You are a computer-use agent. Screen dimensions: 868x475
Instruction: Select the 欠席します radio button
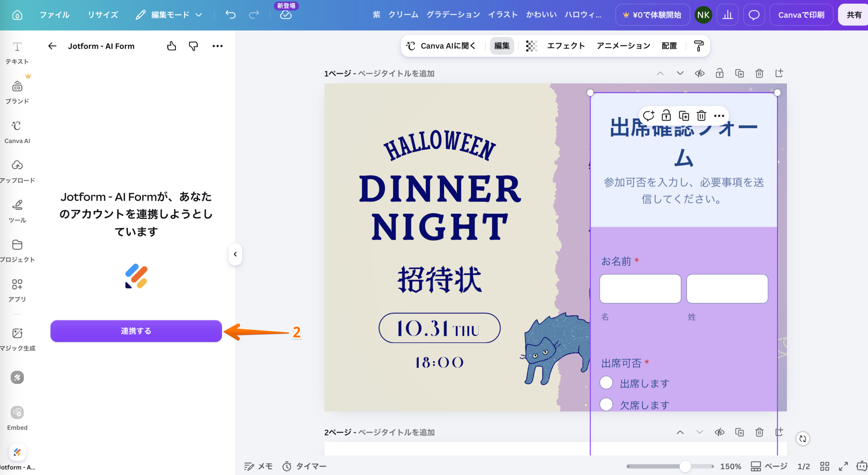click(606, 404)
